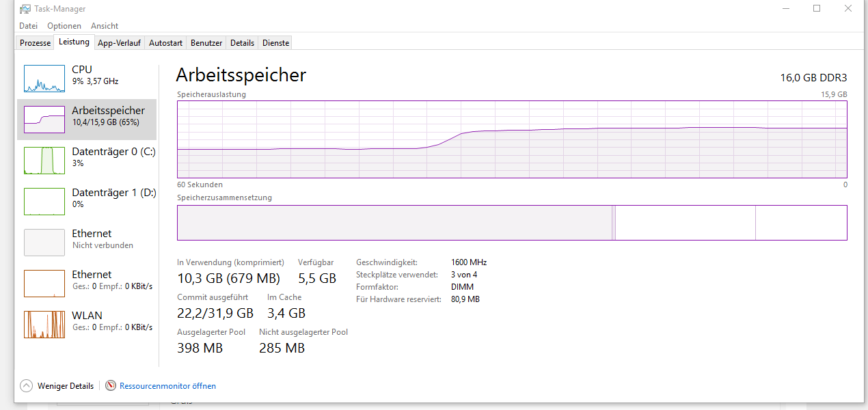868x410 pixels.
Task: Select the Datenträger 1 (D:) graph
Action: [x=44, y=202]
